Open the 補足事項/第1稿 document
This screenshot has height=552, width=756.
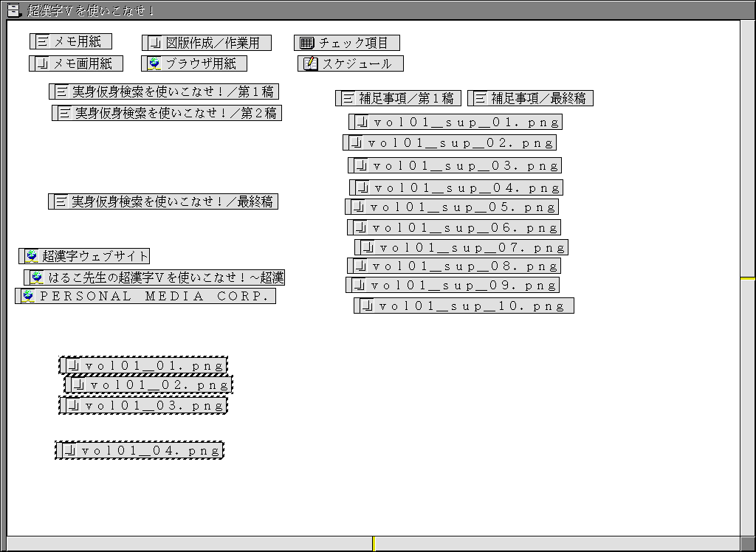click(x=398, y=98)
